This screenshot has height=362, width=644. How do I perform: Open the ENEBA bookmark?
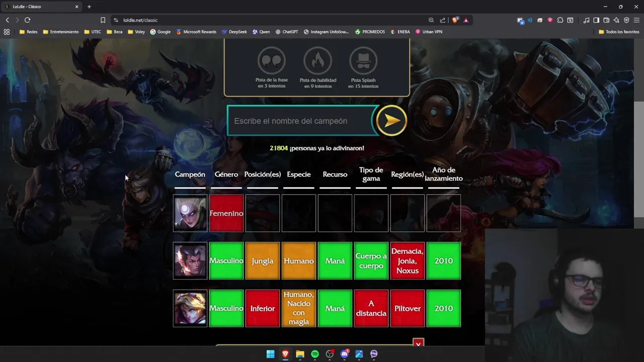coord(400,32)
